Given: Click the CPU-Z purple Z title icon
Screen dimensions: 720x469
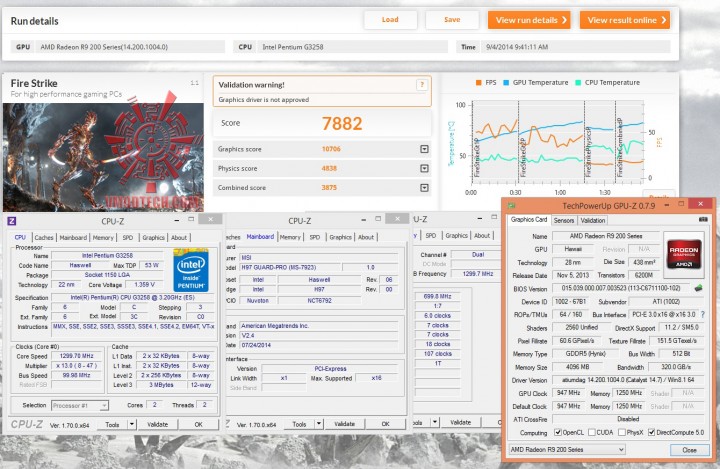Looking at the screenshot, I should tap(12, 221).
